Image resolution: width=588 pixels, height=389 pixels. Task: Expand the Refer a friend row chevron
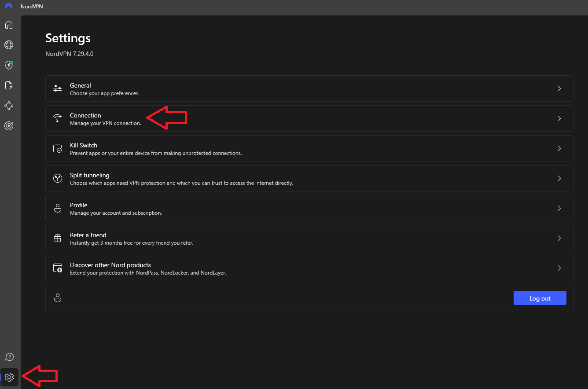pos(559,238)
